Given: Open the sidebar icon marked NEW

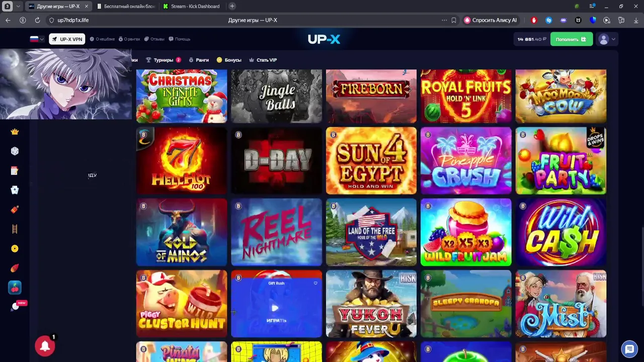Looking at the screenshot, I should coord(16,306).
